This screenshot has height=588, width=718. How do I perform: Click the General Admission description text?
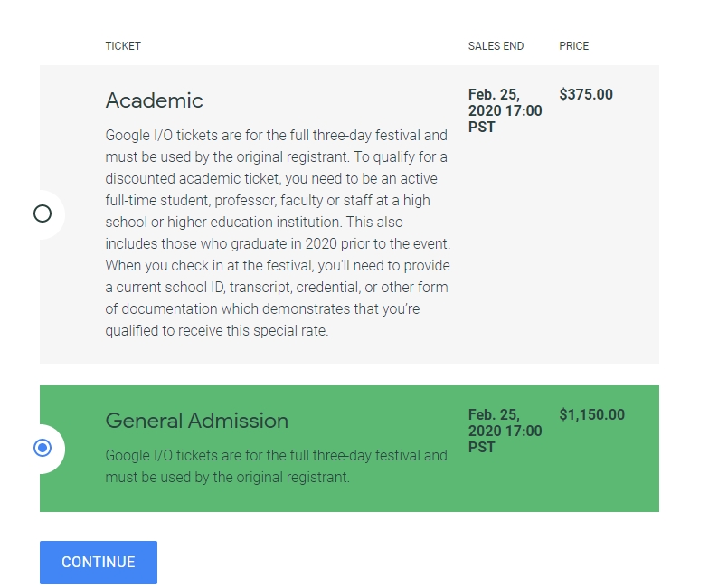pyautogui.click(x=276, y=466)
